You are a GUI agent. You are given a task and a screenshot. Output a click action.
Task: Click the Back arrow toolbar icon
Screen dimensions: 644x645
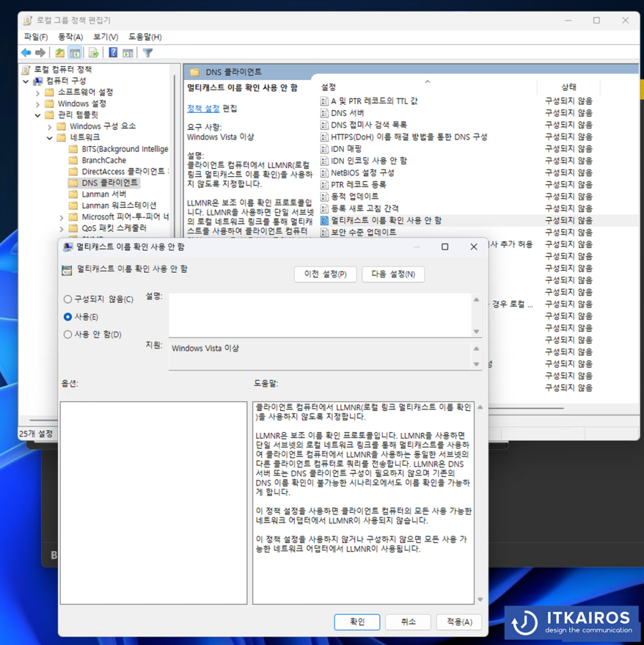[x=26, y=53]
